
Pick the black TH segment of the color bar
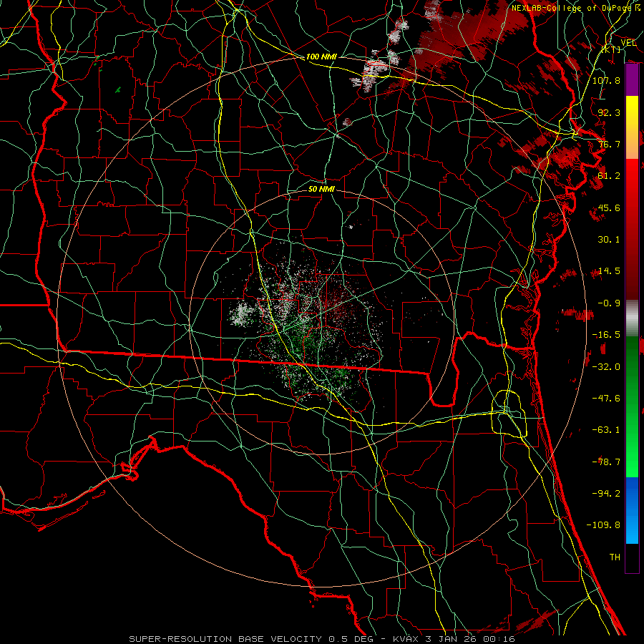[632, 557]
